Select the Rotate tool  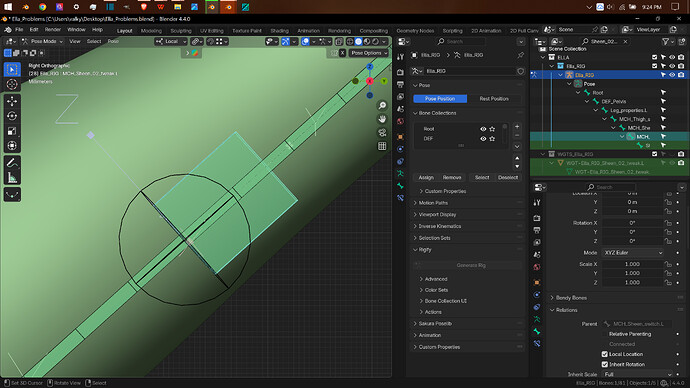(x=12, y=116)
